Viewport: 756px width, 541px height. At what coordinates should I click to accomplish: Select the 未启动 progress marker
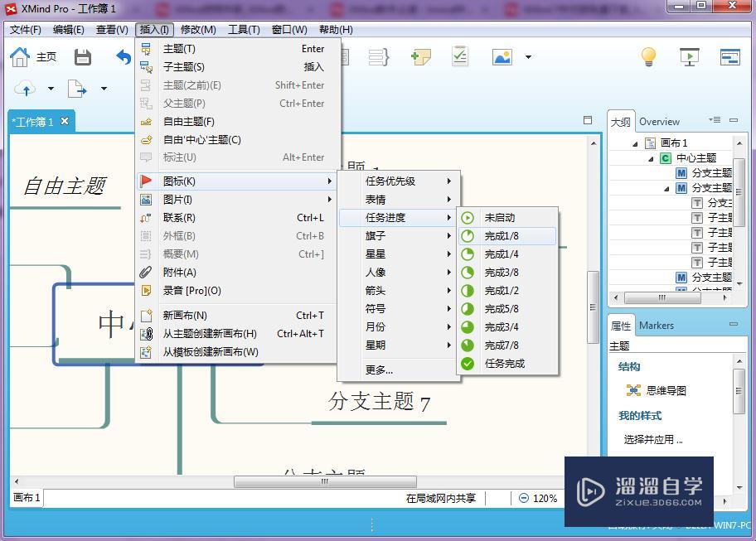click(x=508, y=218)
